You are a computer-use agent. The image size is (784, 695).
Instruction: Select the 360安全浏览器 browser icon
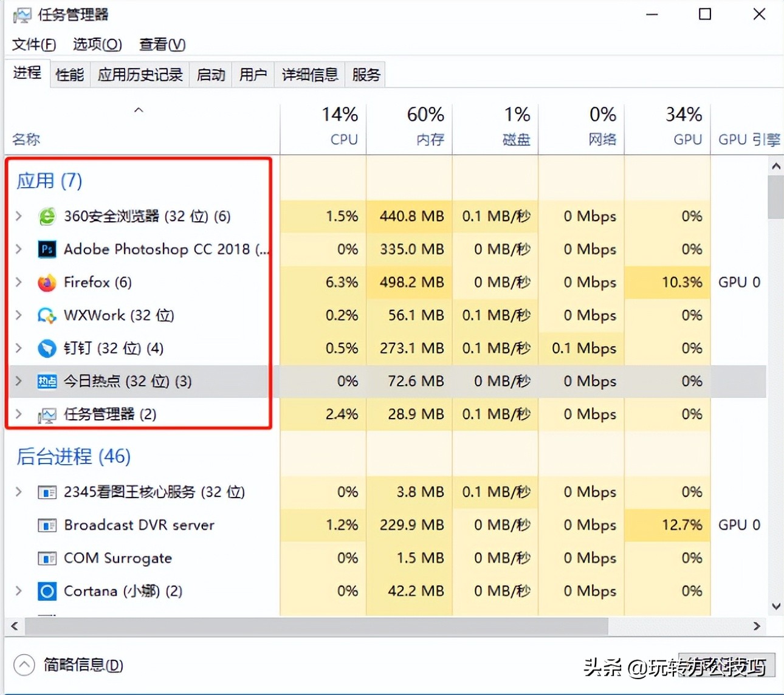click(x=46, y=216)
